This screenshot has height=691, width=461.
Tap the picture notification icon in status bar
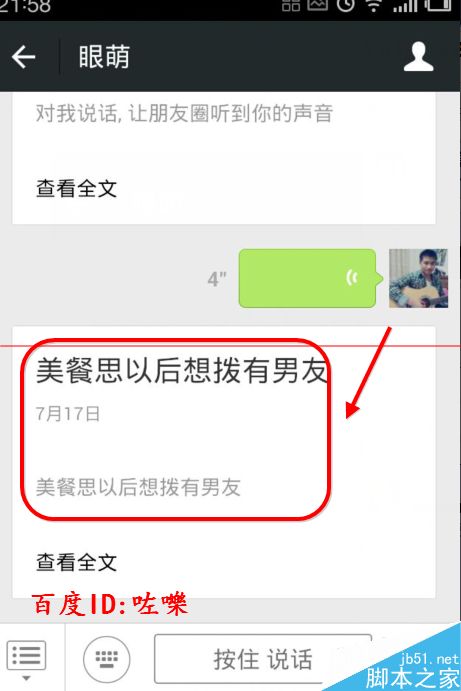(317, 5)
